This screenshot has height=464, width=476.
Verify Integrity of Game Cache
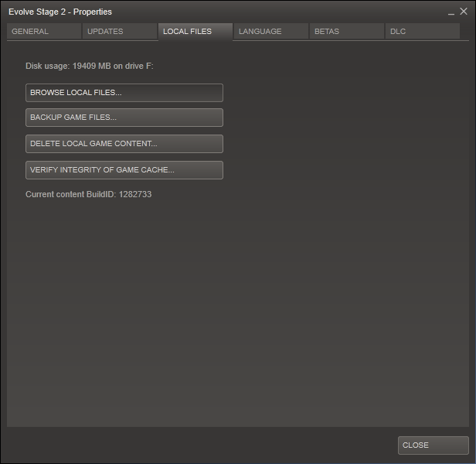124,170
